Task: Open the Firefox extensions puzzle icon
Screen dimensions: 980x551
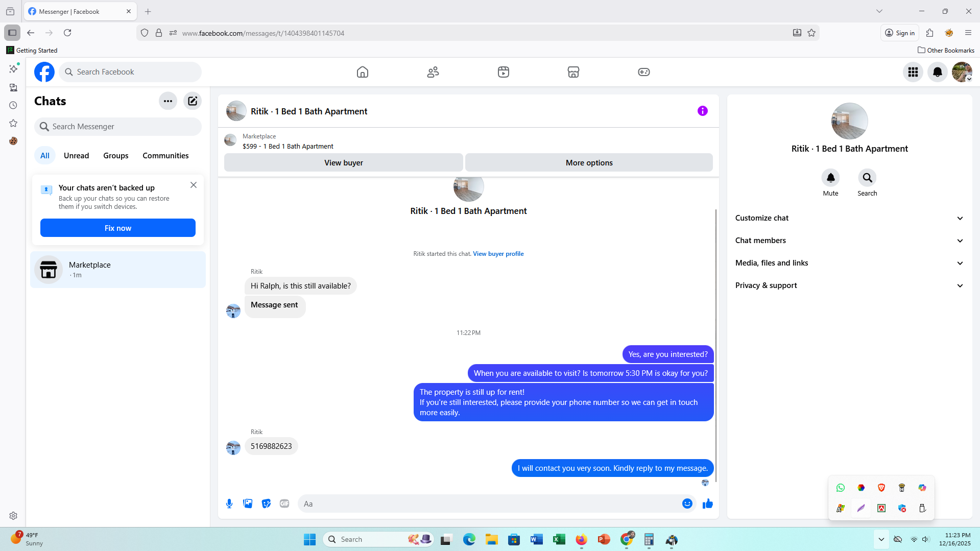Action: 929,33
